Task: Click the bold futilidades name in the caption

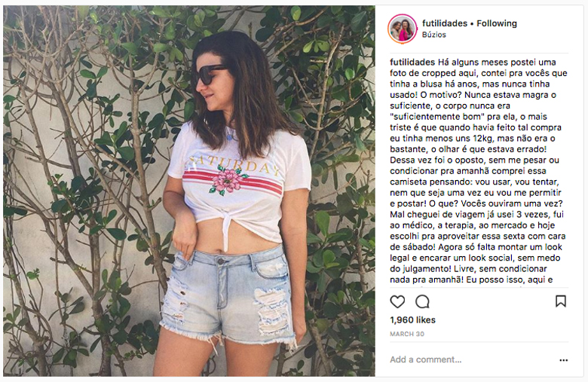Action: (412, 63)
